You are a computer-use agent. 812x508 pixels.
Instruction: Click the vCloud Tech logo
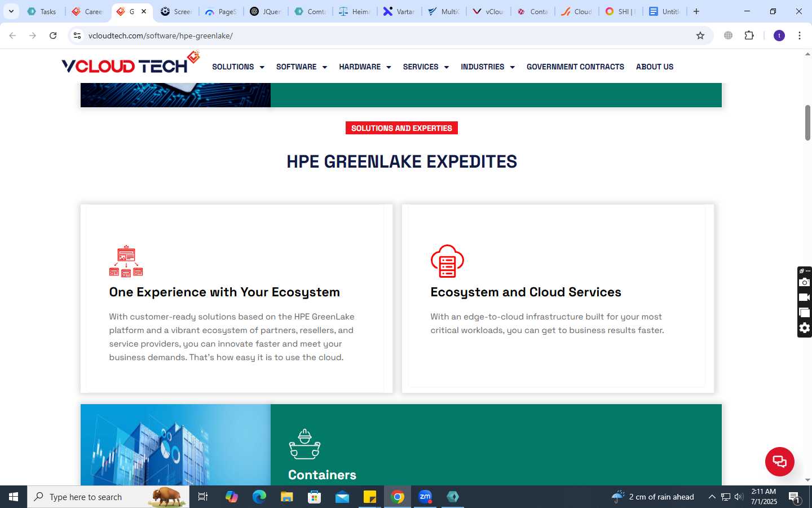131,63
